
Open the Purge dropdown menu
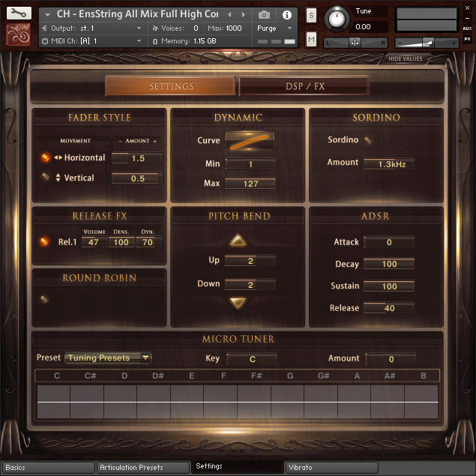[x=274, y=28]
